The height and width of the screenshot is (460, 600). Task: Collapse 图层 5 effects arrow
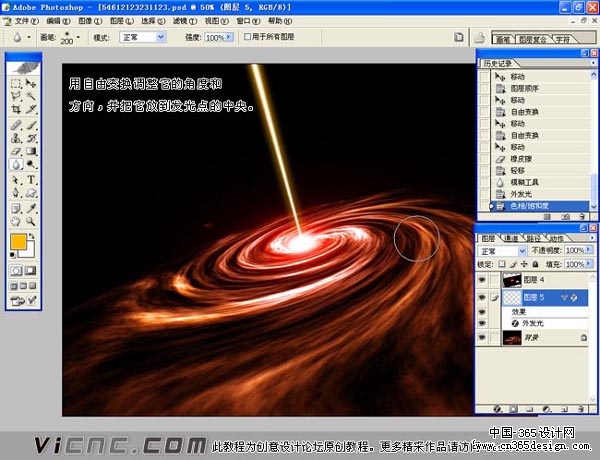564,297
